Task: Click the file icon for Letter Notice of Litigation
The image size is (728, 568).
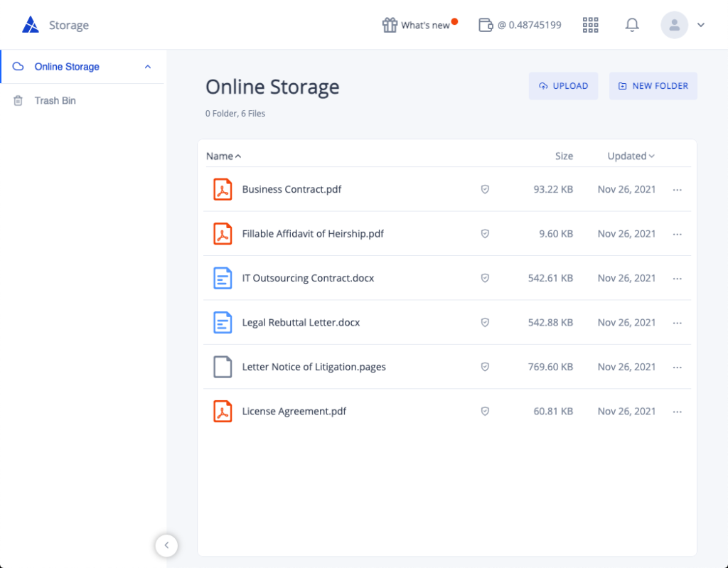Action: coord(223,367)
